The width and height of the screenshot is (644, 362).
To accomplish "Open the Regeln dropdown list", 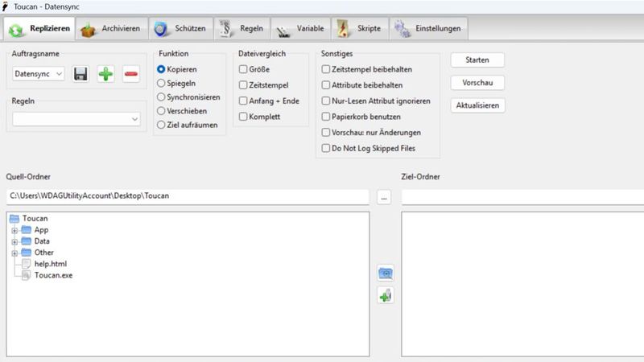I will pos(76,119).
